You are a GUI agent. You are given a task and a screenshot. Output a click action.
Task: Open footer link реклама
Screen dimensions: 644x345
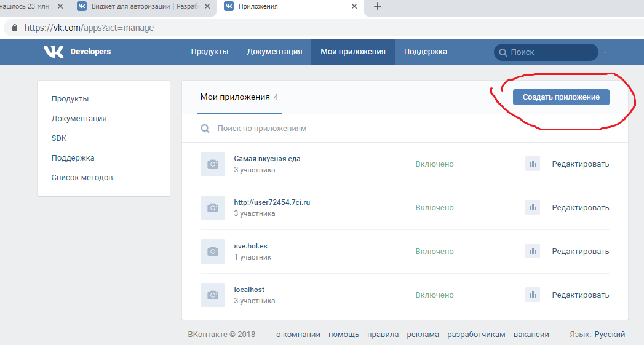coord(423,335)
